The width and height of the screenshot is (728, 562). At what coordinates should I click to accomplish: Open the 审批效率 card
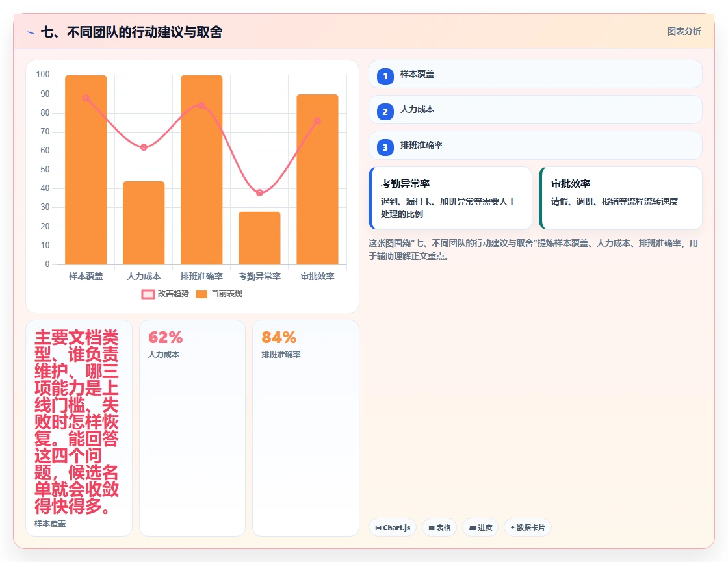pyautogui.click(x=620, y=198)
